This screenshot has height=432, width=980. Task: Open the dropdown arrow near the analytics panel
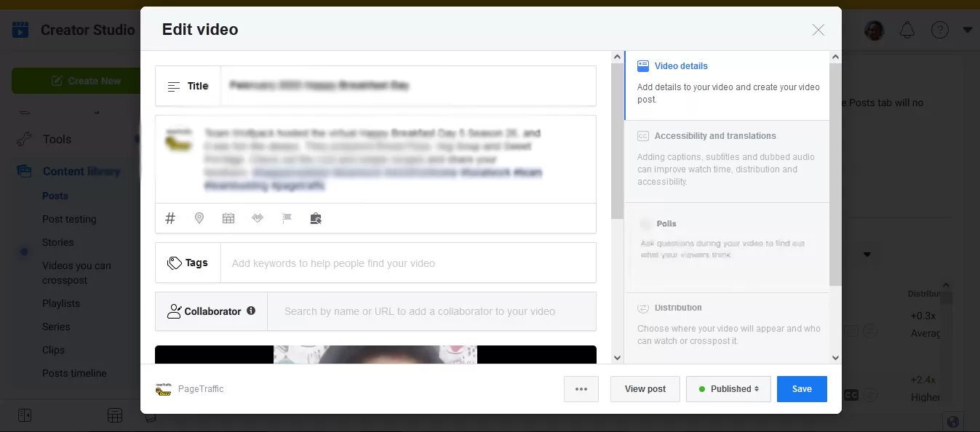click(x=867, y=255)
